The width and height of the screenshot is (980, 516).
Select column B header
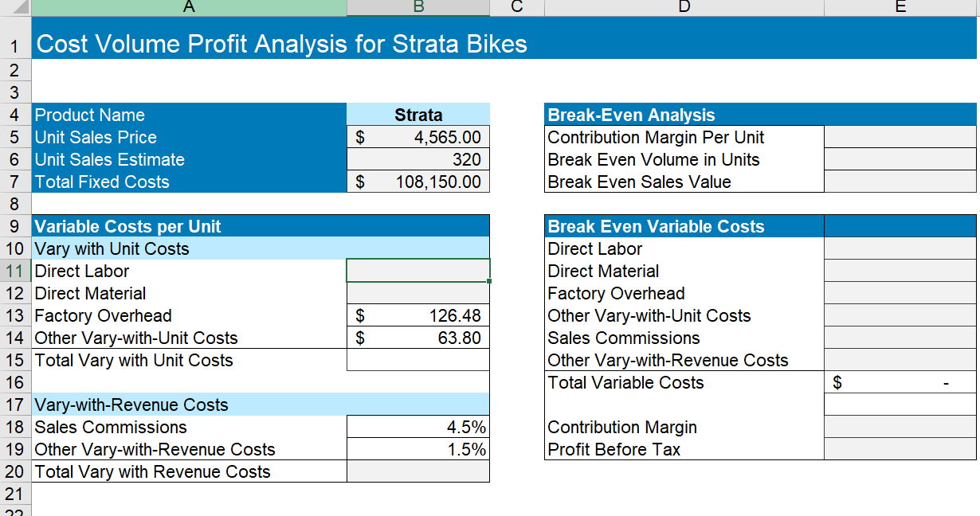[417, 7]
